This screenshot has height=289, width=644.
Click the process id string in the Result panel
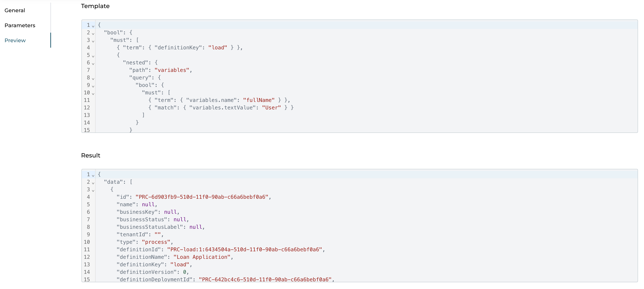coord(202,197)
